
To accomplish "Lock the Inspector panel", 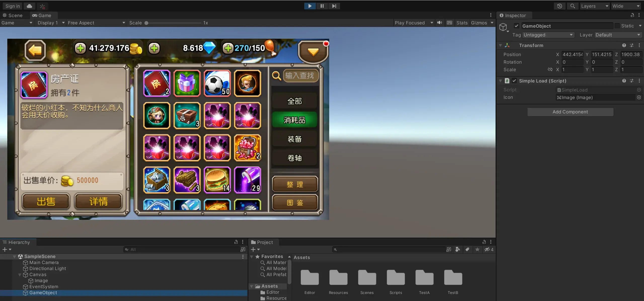I will (632, 15).
